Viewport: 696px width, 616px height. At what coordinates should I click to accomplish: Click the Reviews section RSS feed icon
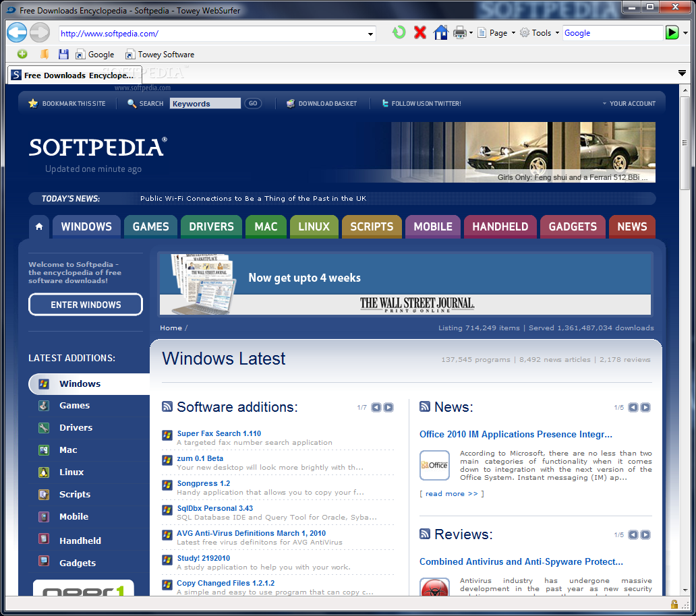click(x=424, y=534)
